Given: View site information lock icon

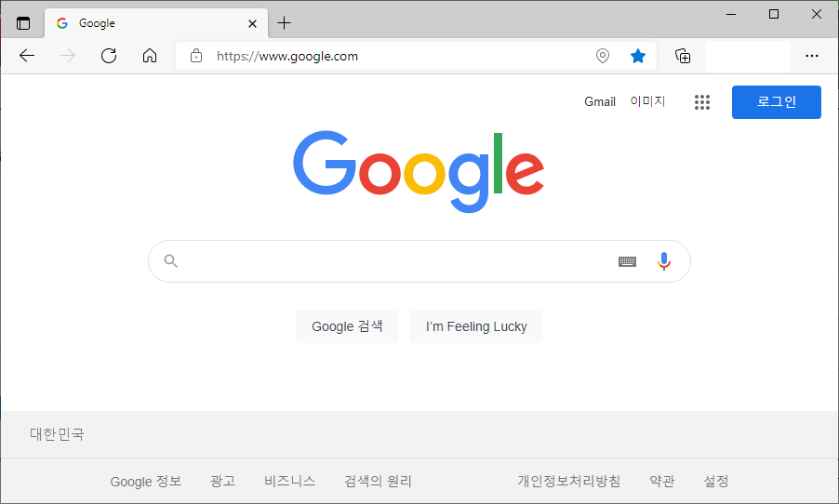Looking at the screenshot, I should coord(196,56).
